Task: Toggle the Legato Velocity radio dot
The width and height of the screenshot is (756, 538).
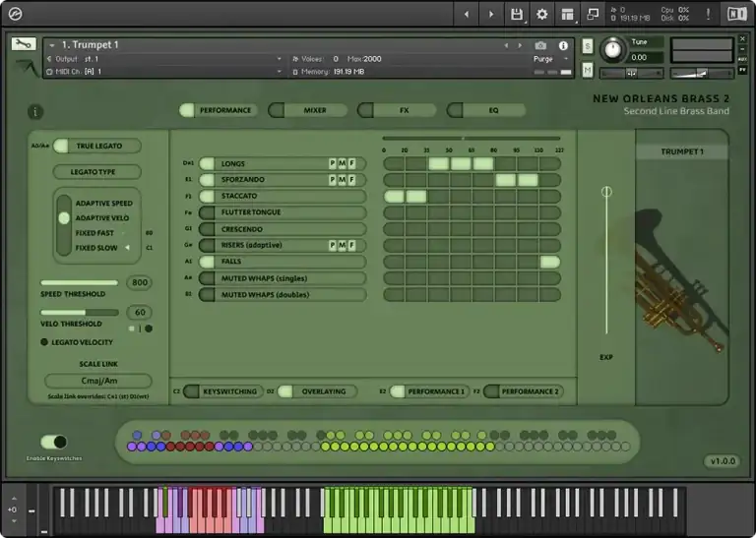Action: [44, 342]
